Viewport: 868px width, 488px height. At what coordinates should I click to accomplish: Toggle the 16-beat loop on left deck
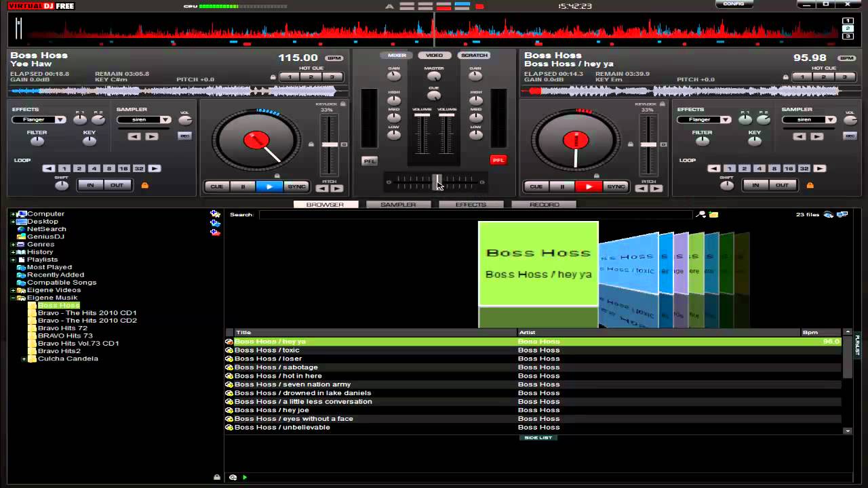click(x=123, y=168)
